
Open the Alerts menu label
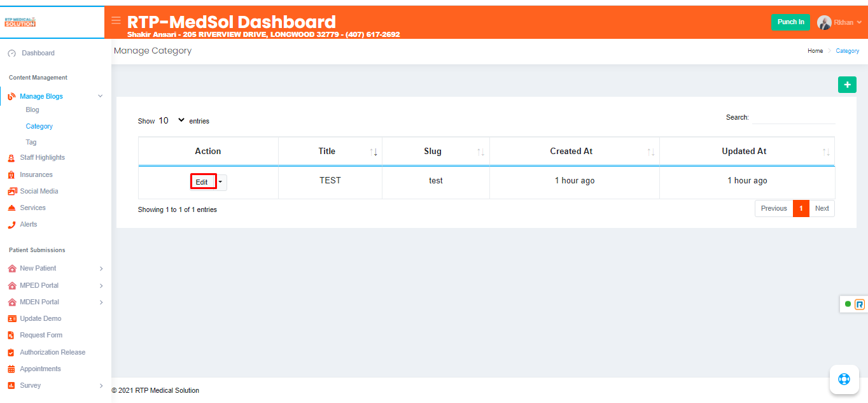pos(29,225)
